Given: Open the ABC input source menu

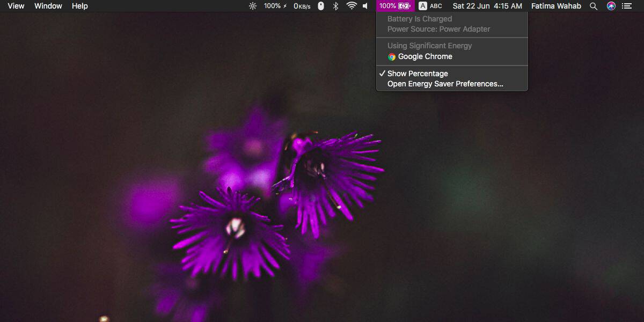Looking at the screenshot, I should (430, 6).
